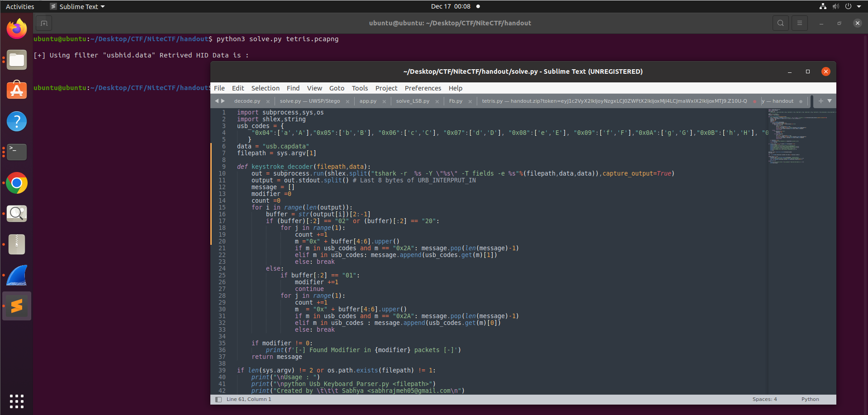Close the app.py tab

(x=384, y=101)
